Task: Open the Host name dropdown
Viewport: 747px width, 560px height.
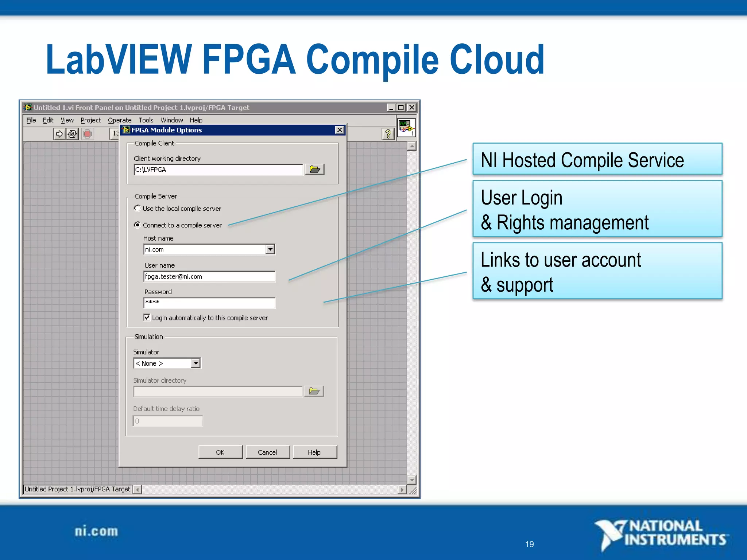Action: [270, 249]
